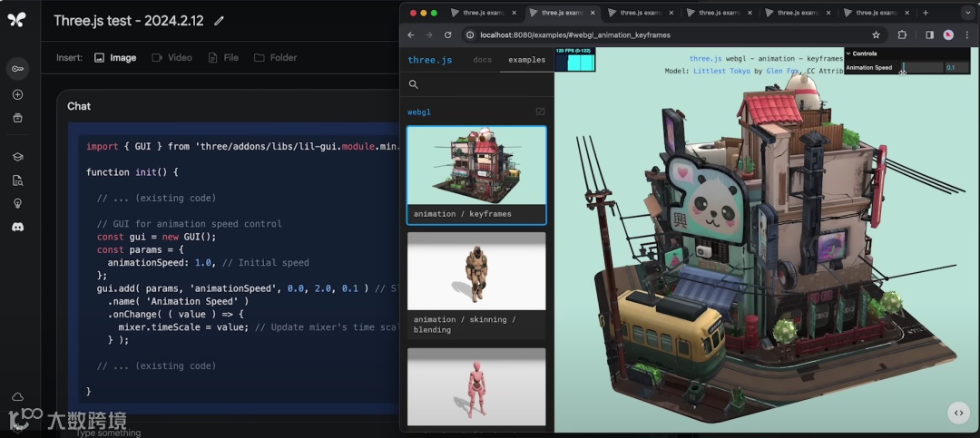Image resolution: width=980 pixels, height=438 pixels.
Task: Open the archive box icon in the sidebar
Action: pos(17,118)
